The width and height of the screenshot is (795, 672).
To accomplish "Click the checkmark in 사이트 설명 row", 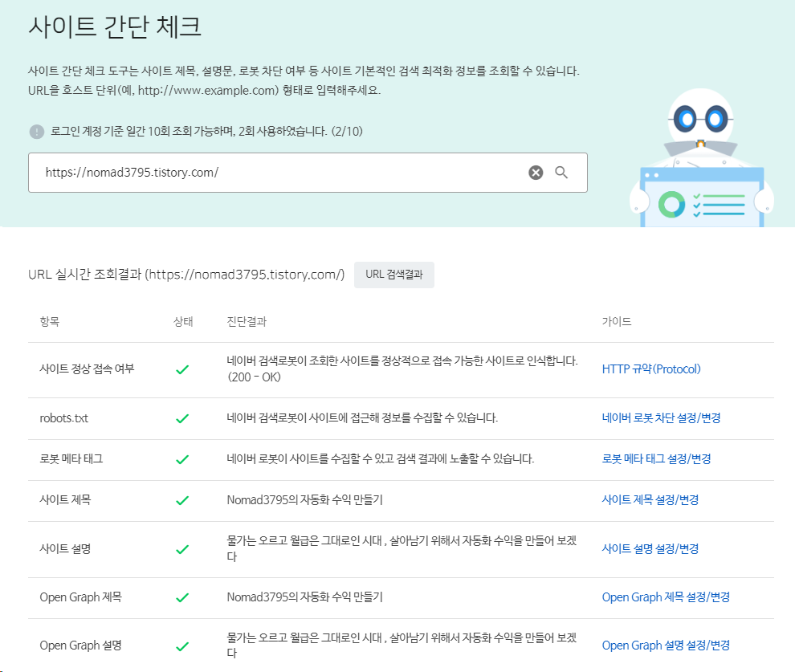I will click(182, 549).
